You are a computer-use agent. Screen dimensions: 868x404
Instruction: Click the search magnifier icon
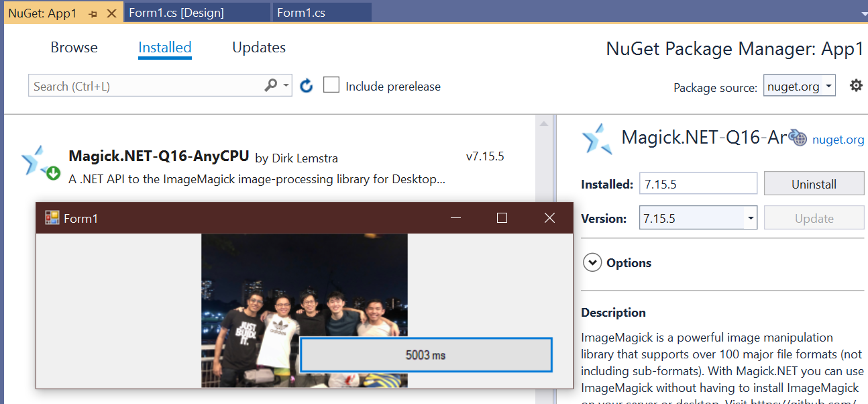(272, 85)
